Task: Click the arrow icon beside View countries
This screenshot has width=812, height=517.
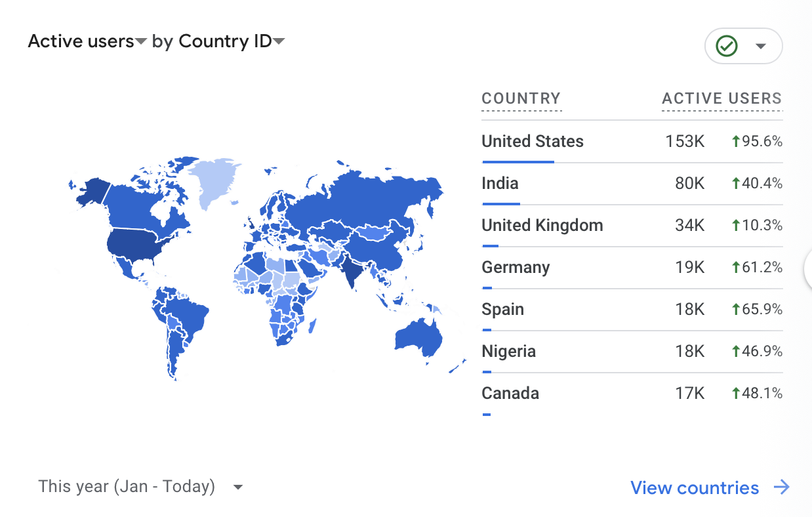Action: click(x=781, y=487)
